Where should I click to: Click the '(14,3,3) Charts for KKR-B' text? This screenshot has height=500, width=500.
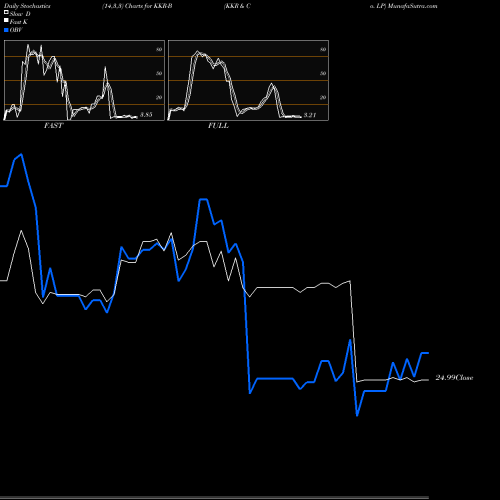pyautogui.click(x=137, y=6)
